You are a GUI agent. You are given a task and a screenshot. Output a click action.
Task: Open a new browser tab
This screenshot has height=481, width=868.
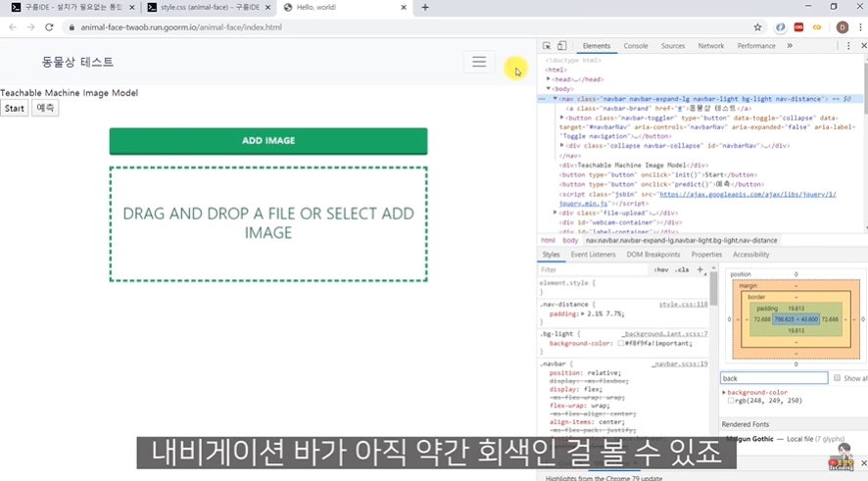click(424, 7)
